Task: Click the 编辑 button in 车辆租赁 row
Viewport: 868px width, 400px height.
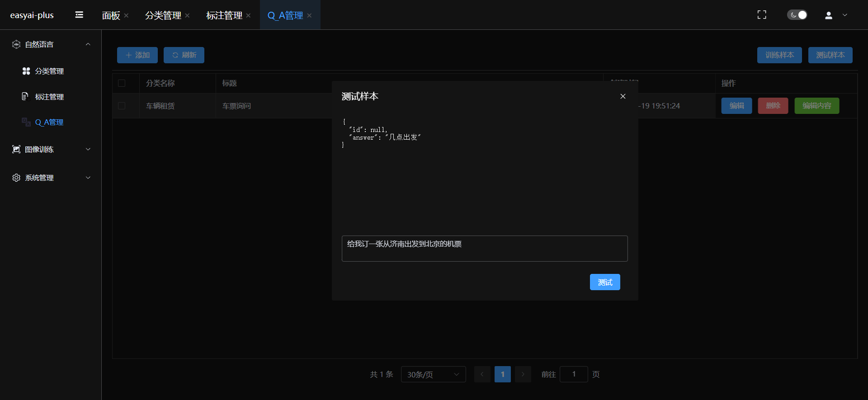Action: [x=737, y=106]
